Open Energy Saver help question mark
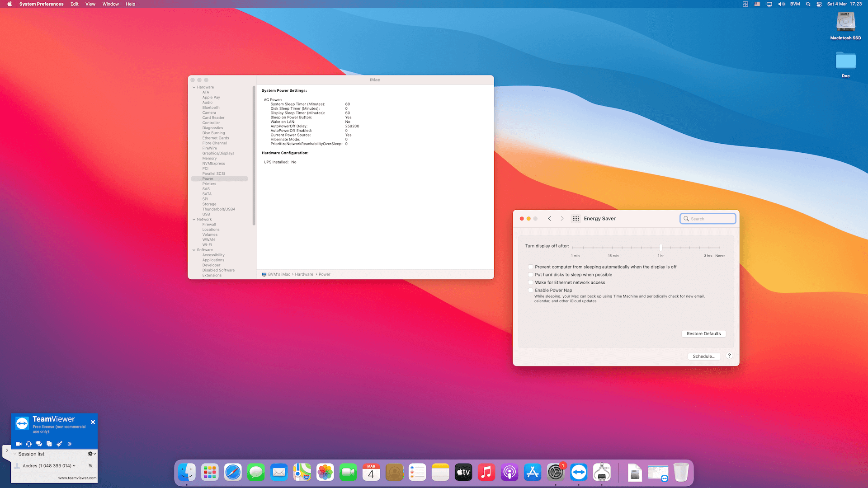 tap(729, 356)
